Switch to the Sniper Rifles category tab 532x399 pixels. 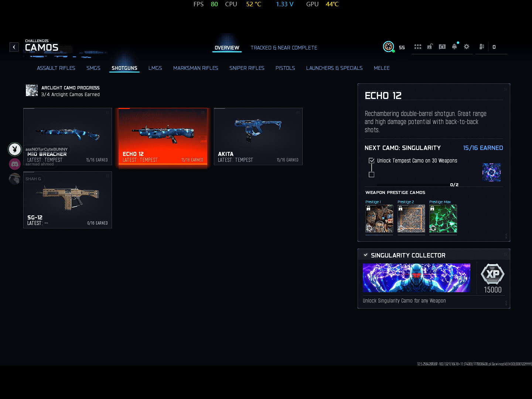coord(247,68)
